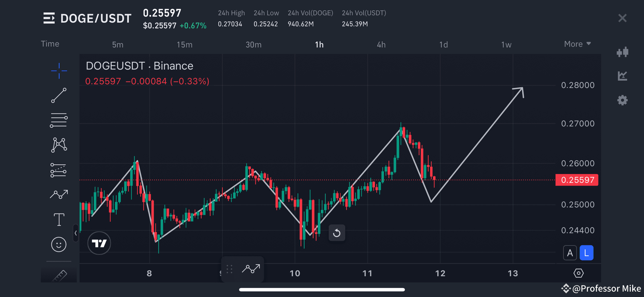Click the red 0.25597 last price label

577,180
